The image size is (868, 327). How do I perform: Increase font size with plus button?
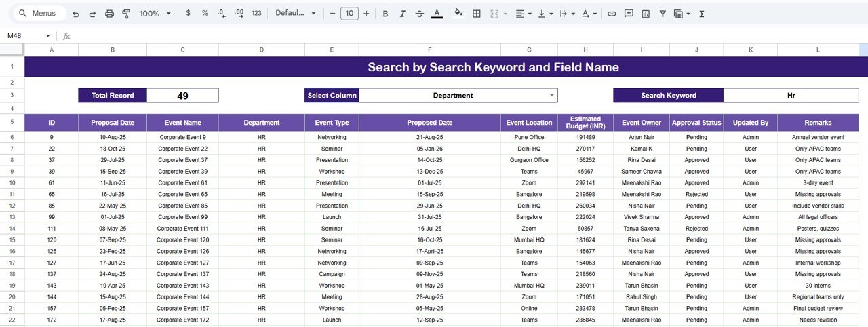(x=366, y=14)
